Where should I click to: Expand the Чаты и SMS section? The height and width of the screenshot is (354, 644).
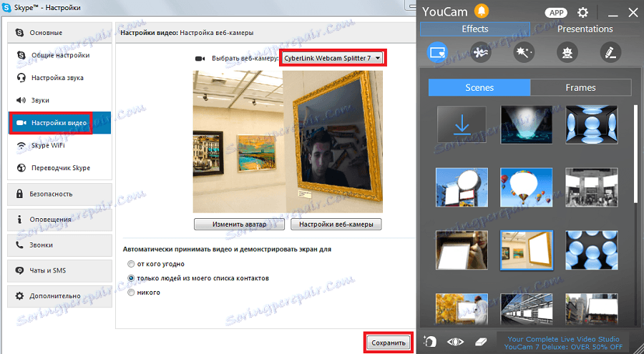click(59, 270)
